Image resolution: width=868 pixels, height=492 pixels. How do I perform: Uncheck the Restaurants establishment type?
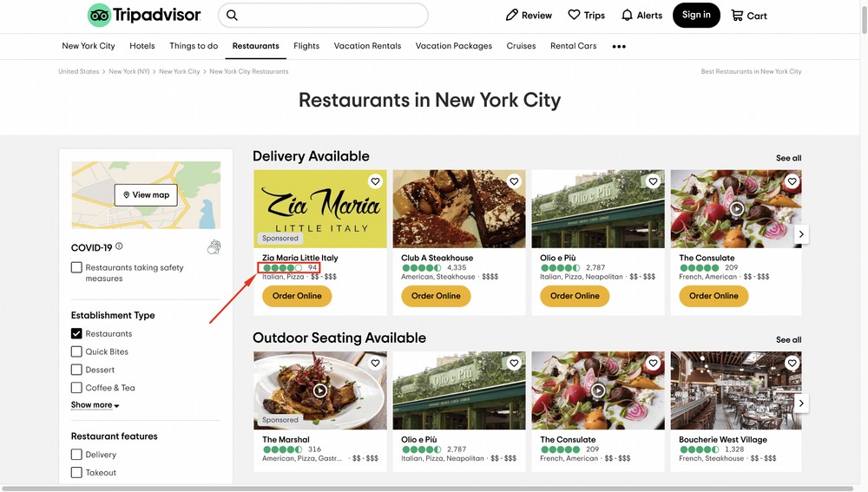76,334
